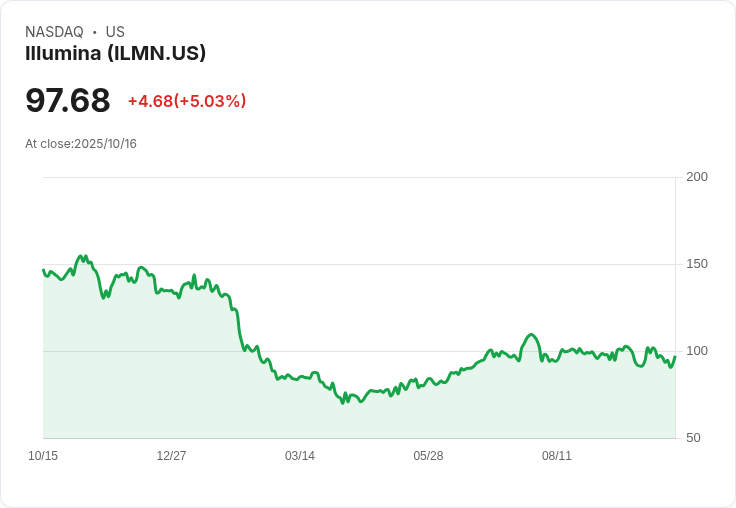Viewport: 736px width, 508px height.
Task: Click the 10/15 date label
Action: [x=43, y=456]
